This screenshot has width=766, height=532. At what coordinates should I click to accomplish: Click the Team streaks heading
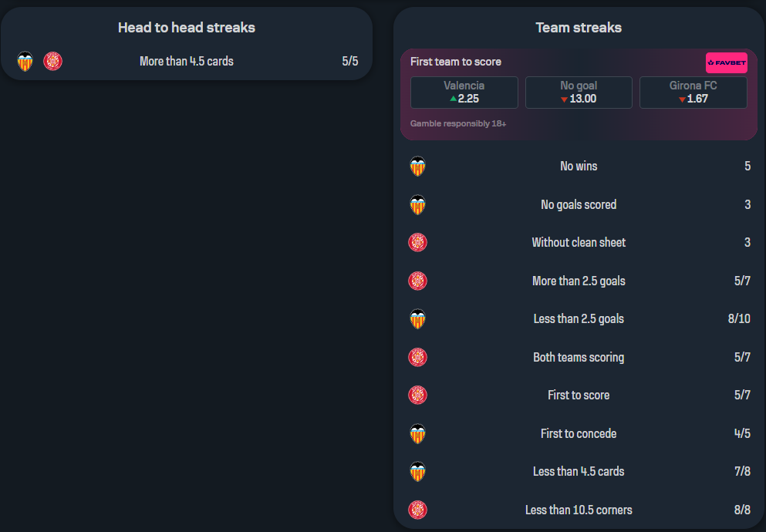pos(579,27)
